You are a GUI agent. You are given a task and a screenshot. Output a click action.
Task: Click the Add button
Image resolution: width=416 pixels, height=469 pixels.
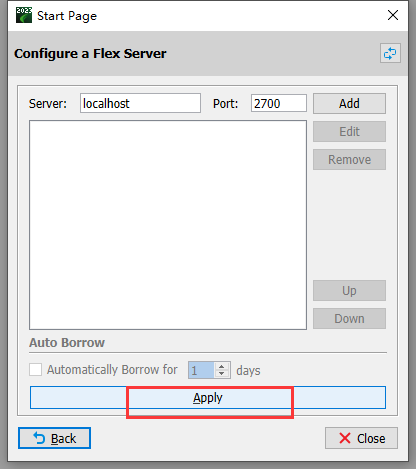click(x=349, y=104)
